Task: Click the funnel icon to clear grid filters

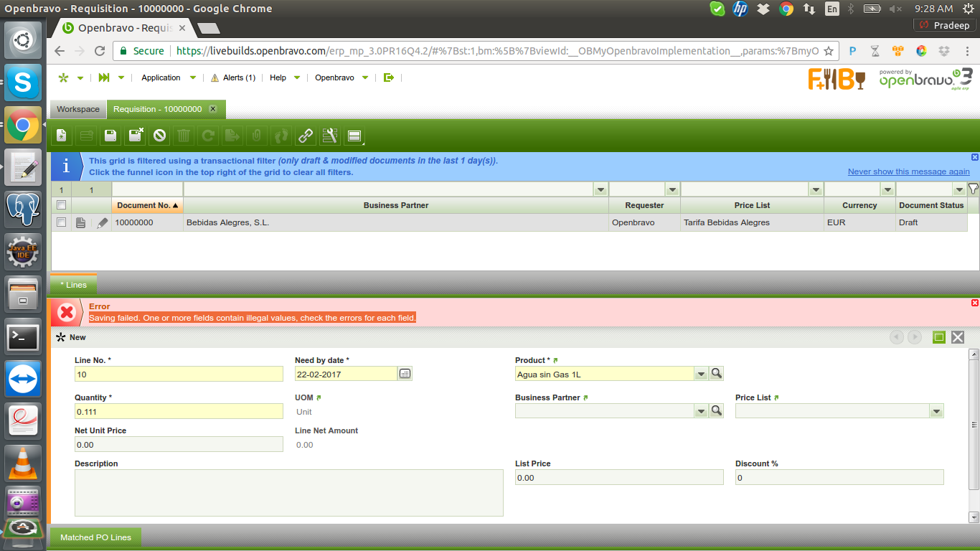Action: click(973, 189)
